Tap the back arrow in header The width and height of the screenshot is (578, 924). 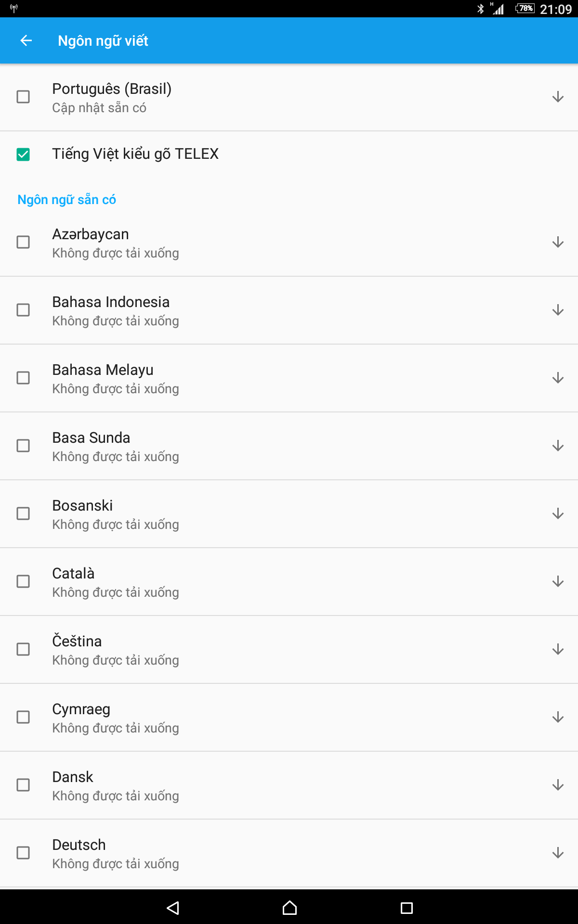26,41
